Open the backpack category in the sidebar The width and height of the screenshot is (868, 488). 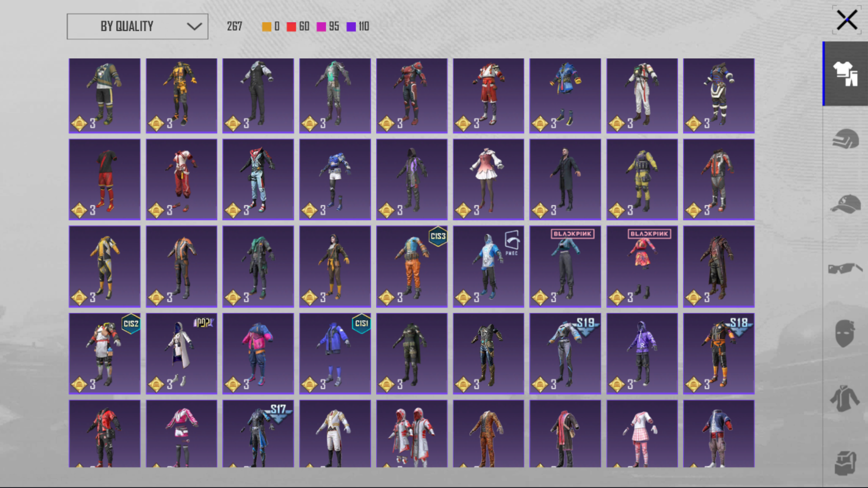point(845,463)
